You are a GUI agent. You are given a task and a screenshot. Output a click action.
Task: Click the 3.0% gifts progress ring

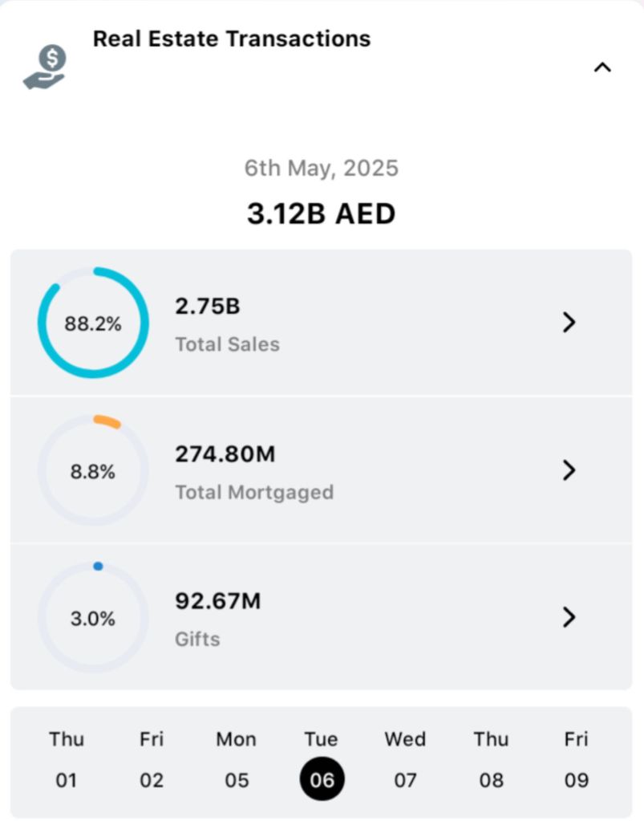93,618
